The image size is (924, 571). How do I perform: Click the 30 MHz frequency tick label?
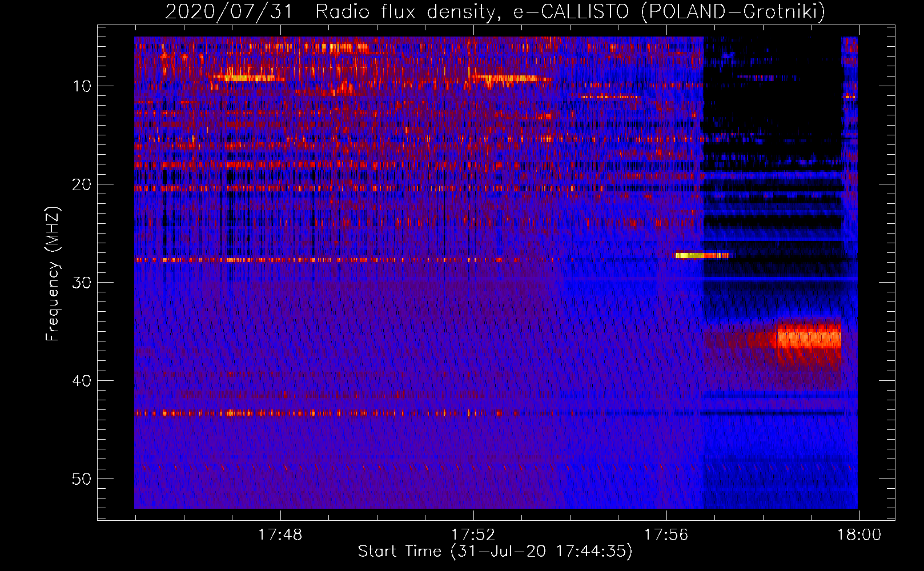point(82,283)
